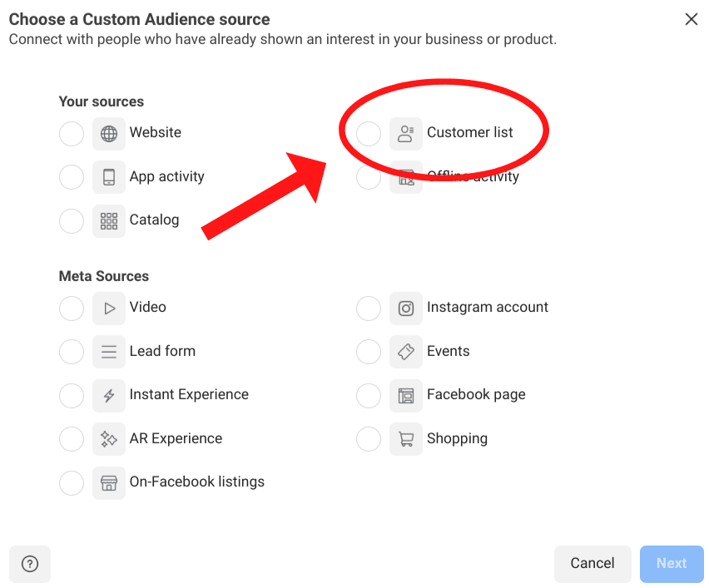Screen dimensions: 709x588
Task: Pick the Facebook page radio button
Action: [369, 396]
